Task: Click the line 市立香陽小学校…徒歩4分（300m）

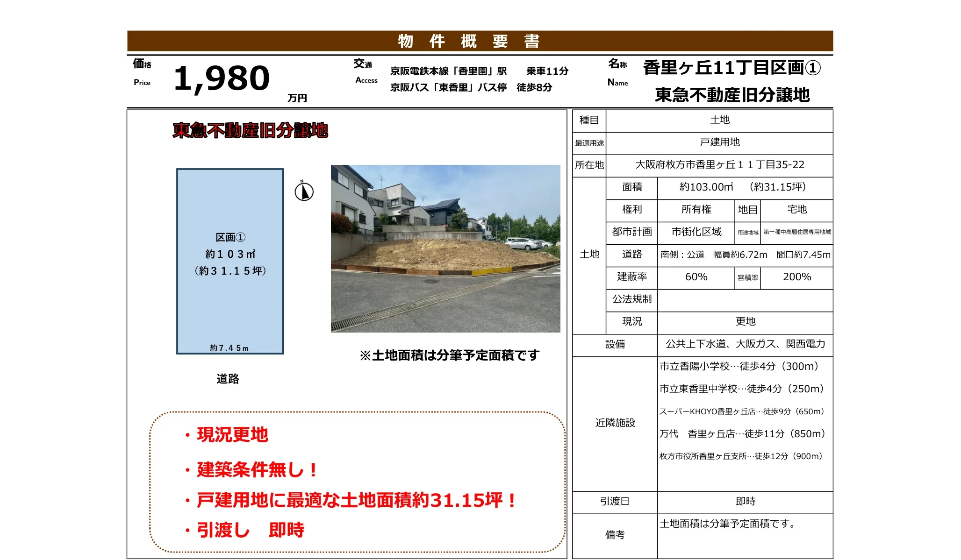Action: pos(740,366)
